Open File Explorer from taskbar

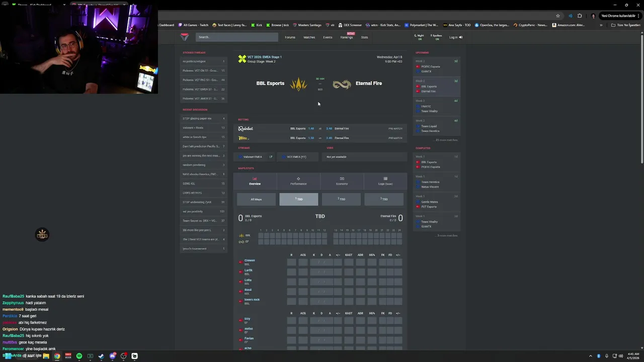46,356
